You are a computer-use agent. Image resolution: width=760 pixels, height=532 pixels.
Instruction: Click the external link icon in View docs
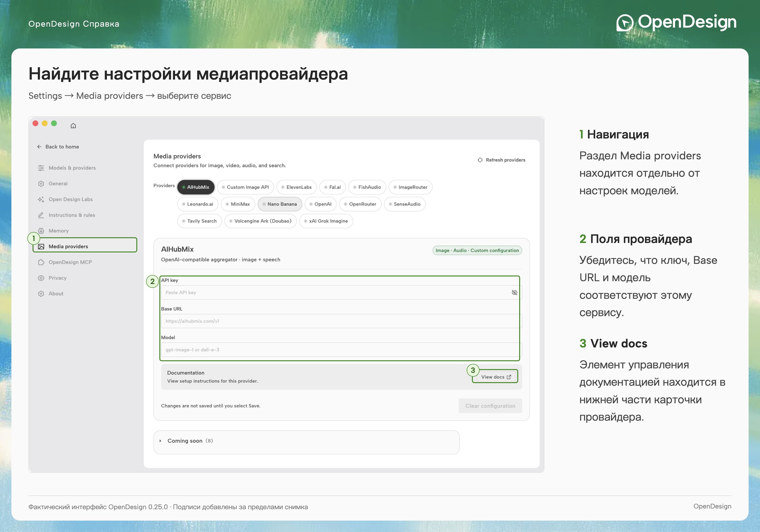[509, 377]
